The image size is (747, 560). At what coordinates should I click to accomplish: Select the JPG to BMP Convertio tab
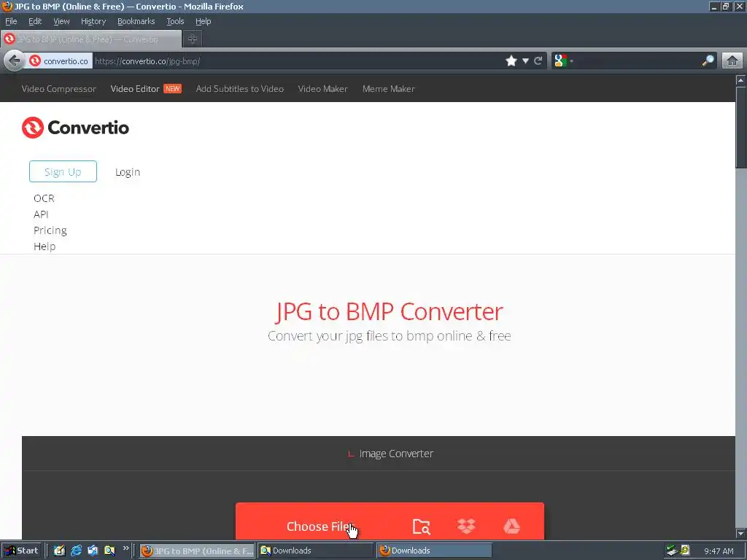click(91, 39)
